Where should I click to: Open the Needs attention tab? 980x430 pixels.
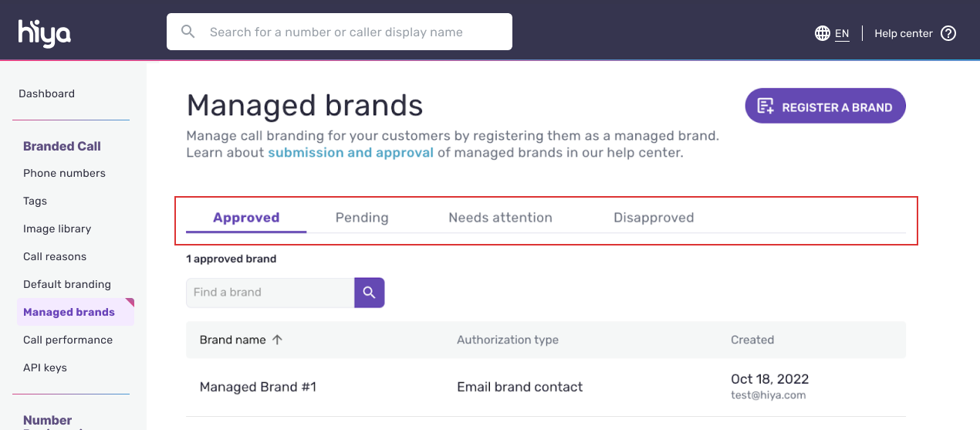[500, 218]
